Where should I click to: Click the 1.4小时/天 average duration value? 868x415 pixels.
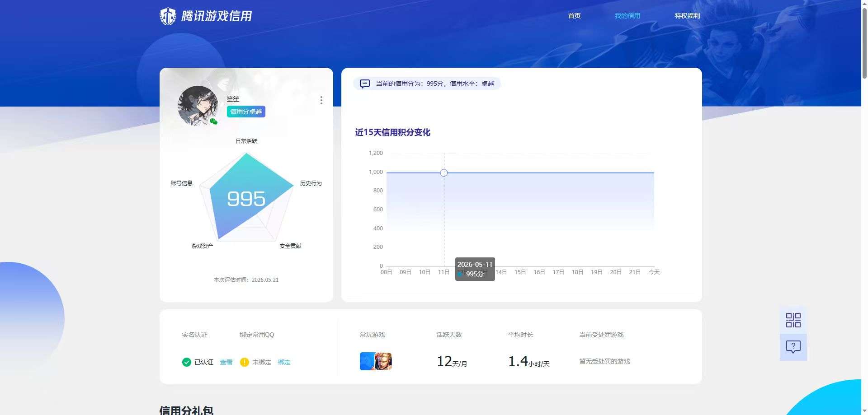[528, 361]
